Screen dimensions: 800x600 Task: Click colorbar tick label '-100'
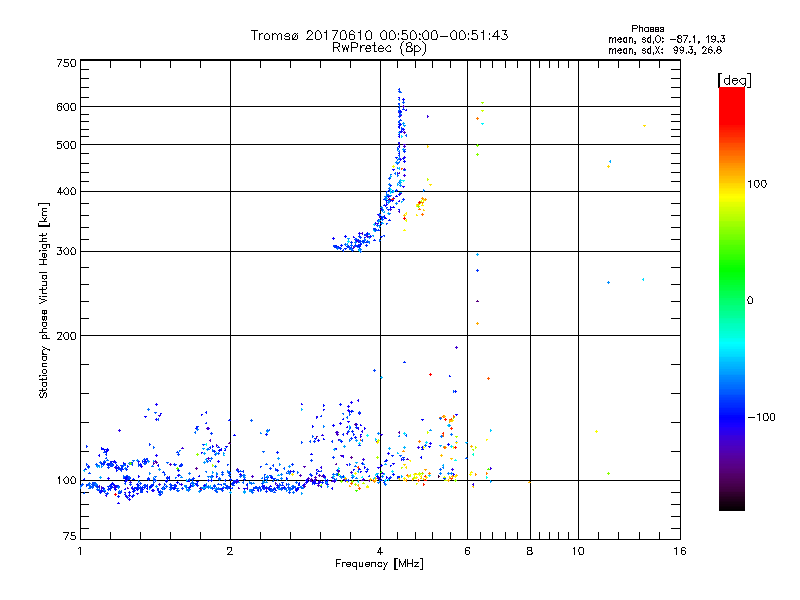pyautogui.click(x=761, y=417)
